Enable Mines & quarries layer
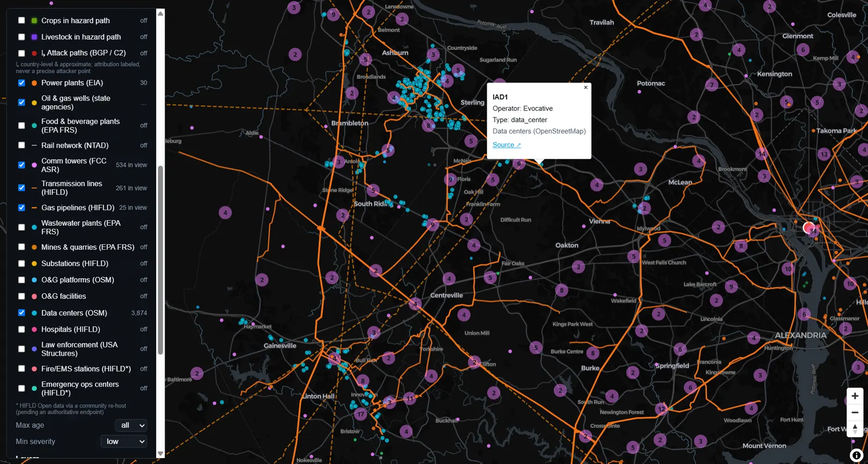The image size is (868, 464). 22,247
